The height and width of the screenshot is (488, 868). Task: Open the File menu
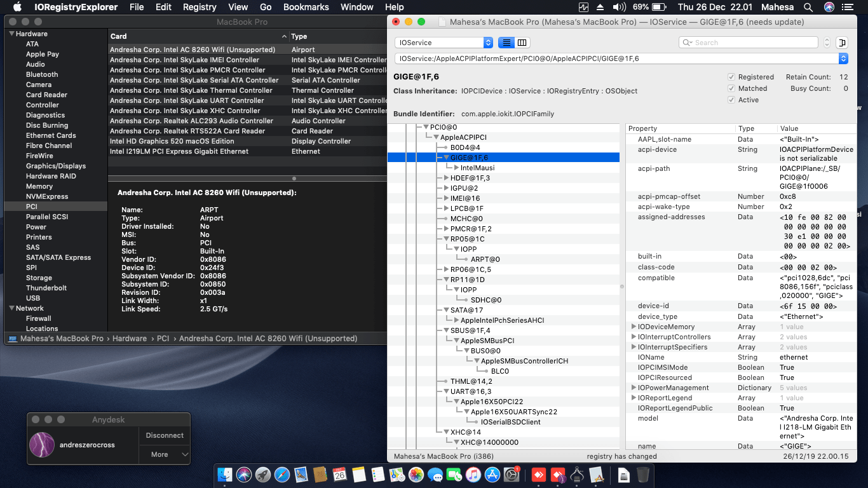point(137,7)
